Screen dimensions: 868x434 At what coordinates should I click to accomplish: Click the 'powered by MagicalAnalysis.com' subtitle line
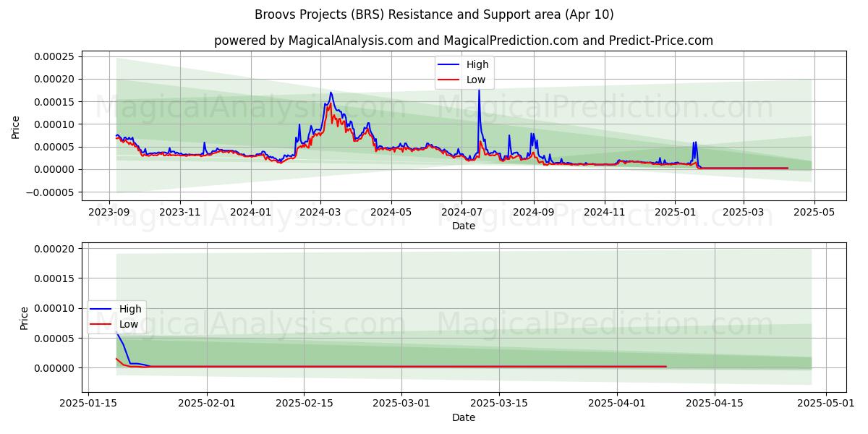464,41
